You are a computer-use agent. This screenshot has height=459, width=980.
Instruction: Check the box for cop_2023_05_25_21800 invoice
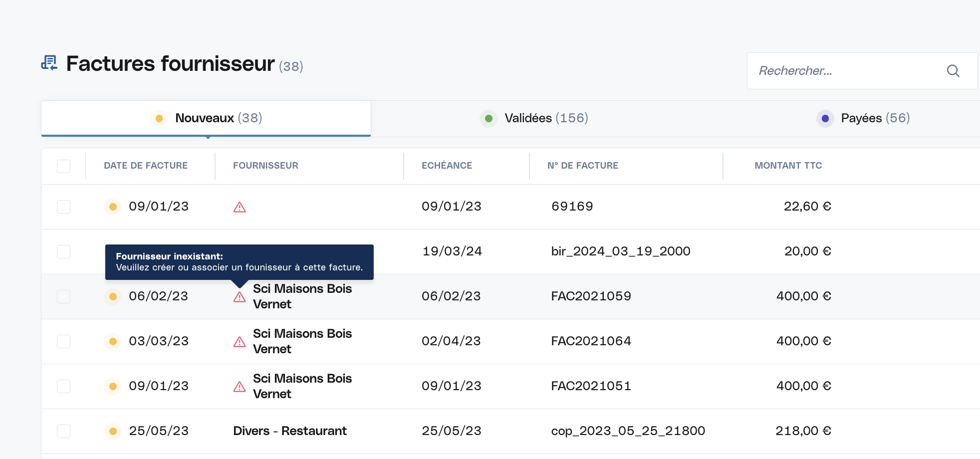(63, 431)
